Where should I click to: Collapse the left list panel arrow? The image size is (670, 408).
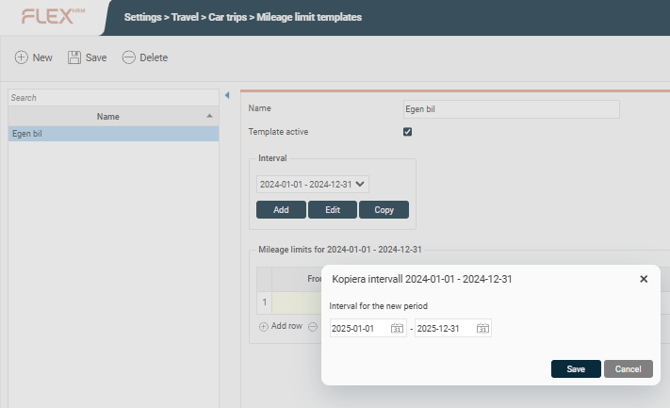(x=227, y=96)
